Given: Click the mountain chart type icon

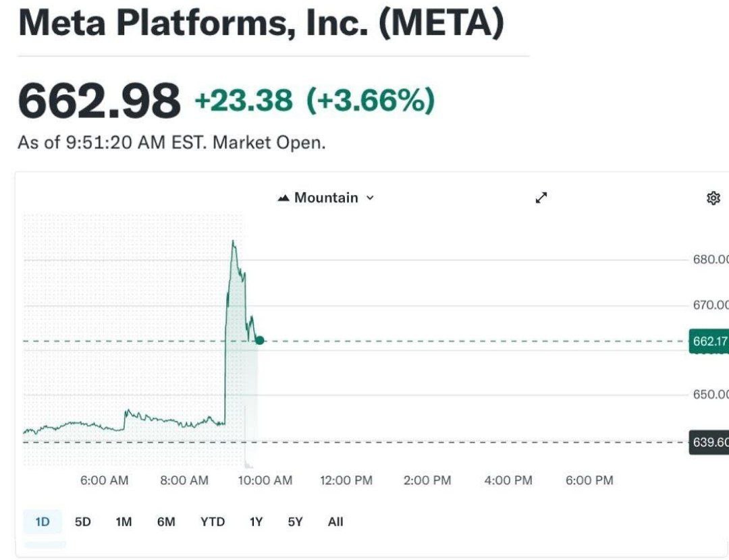Looking at the screenshot, I should coord(283,198).
